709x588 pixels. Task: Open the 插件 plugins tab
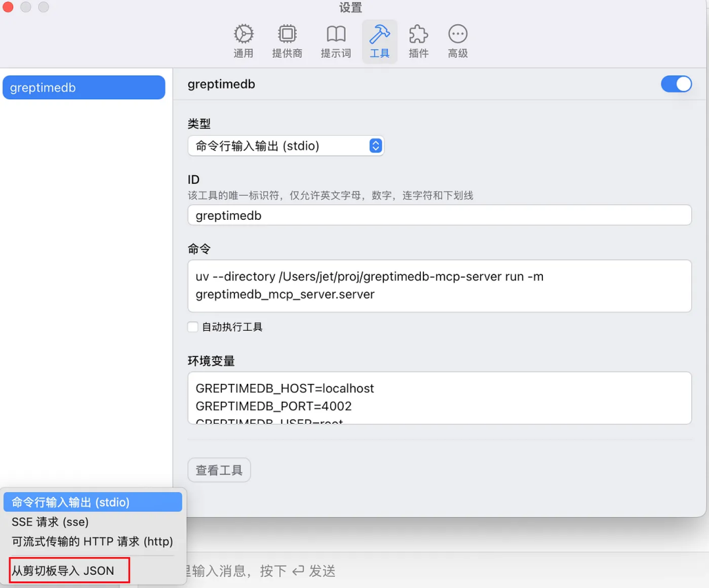[418, 41]
